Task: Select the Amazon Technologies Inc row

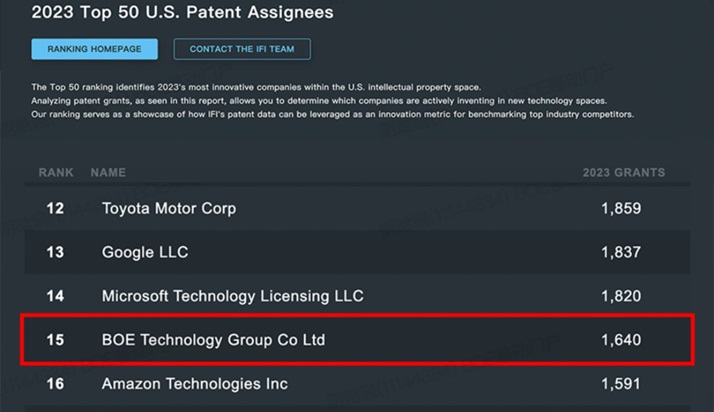Action: (195, 384)
